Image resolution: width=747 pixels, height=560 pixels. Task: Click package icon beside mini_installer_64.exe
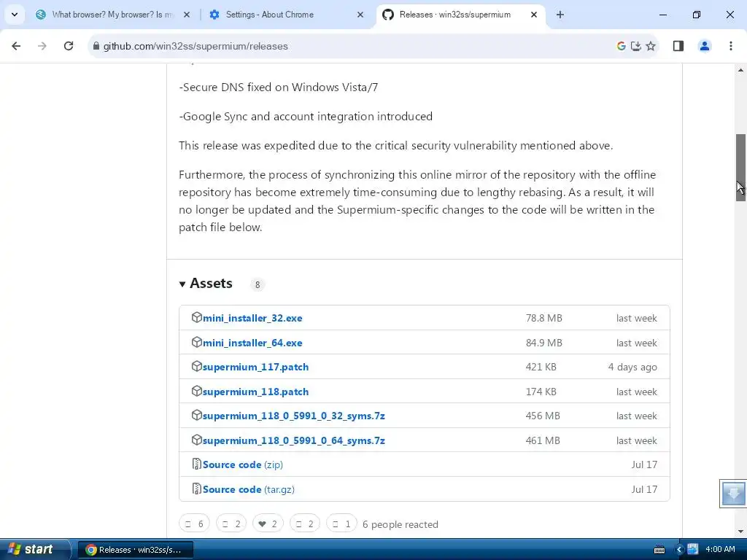point(196,343)
